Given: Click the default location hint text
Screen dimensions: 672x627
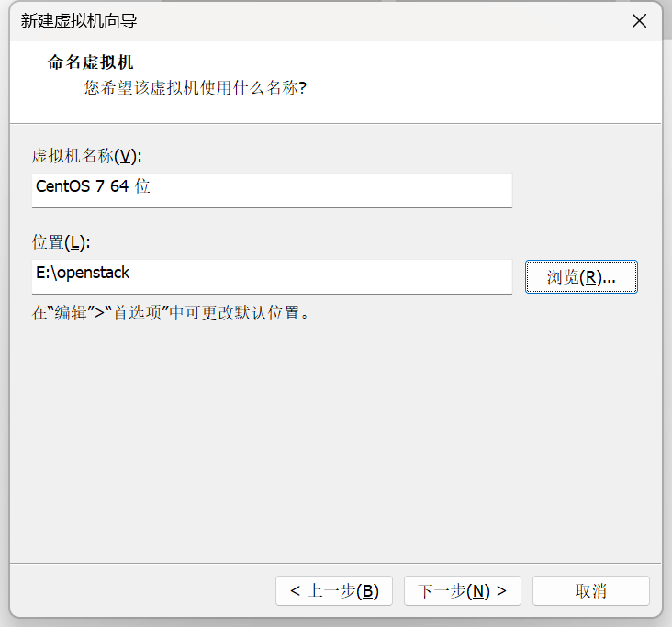Looking at the screenshot, I should 171,313.
